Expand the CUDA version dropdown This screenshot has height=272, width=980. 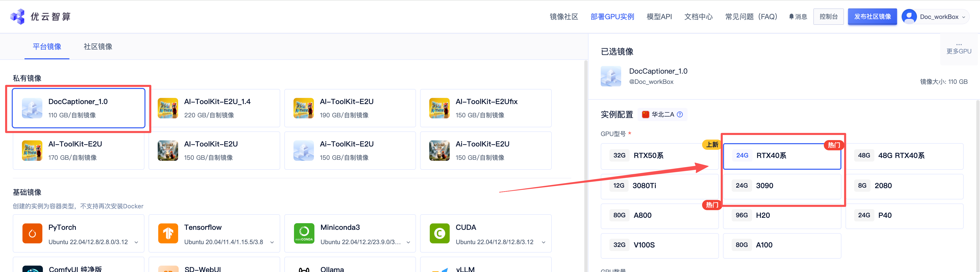(544, 242)
